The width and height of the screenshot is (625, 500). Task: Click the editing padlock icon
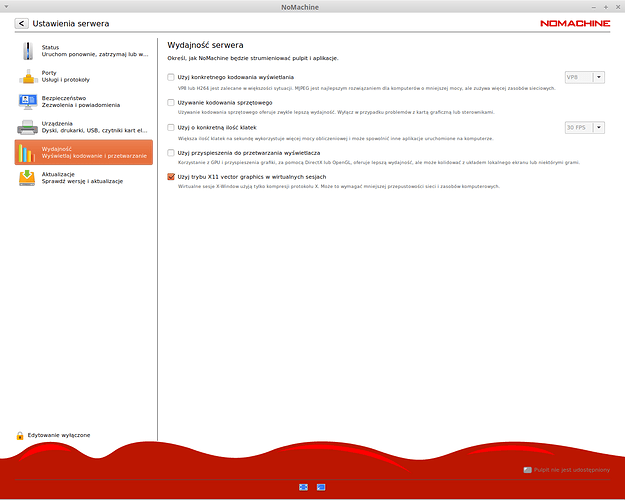(x=20, y=435)
